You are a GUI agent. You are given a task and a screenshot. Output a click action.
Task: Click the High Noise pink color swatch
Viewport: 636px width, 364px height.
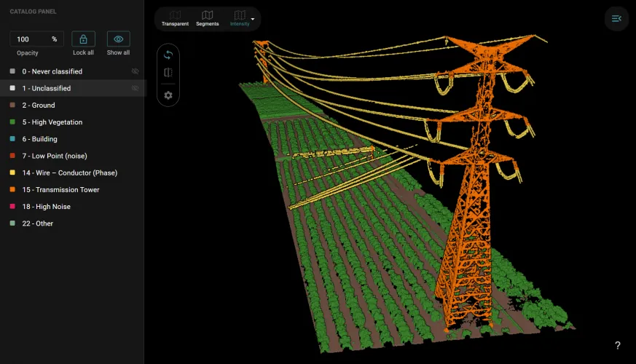[12, 207]
